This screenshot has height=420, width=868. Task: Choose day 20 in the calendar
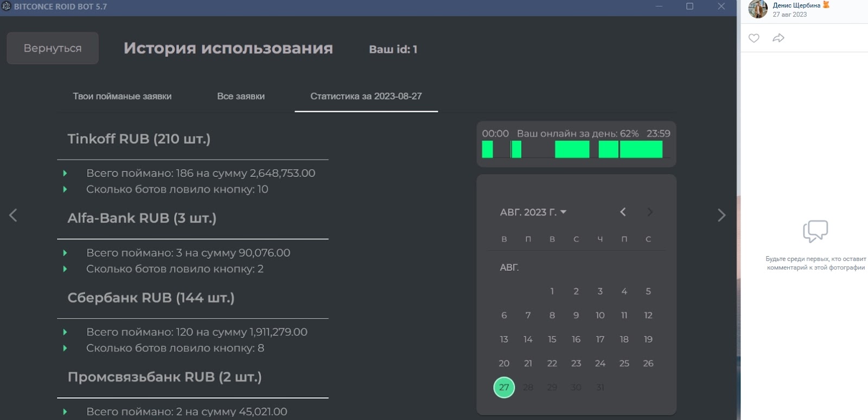(x=504, y=364)
